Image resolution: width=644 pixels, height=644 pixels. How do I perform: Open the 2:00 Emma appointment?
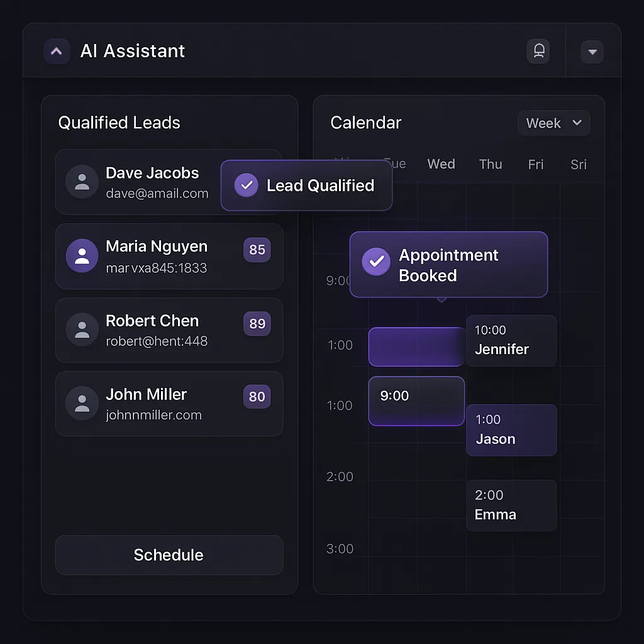click(x=511, y=506)
